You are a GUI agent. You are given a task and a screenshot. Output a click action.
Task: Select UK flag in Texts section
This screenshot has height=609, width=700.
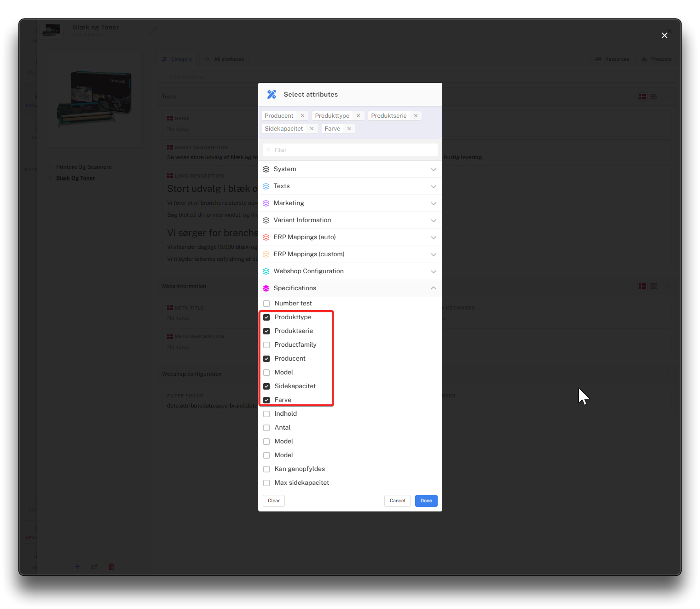pos(654,97)
